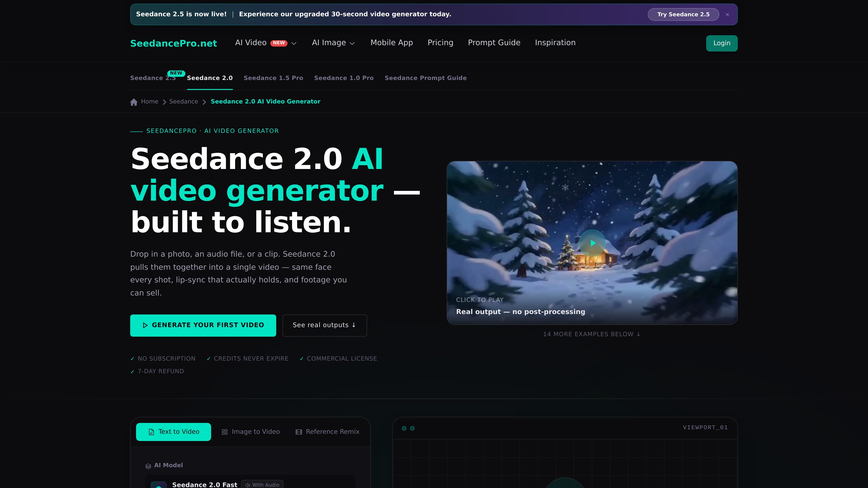Image resolution: width=868 pixels, height=488 pixels.
Task: Click Generate Your First Video button
Action: point(203,325)
